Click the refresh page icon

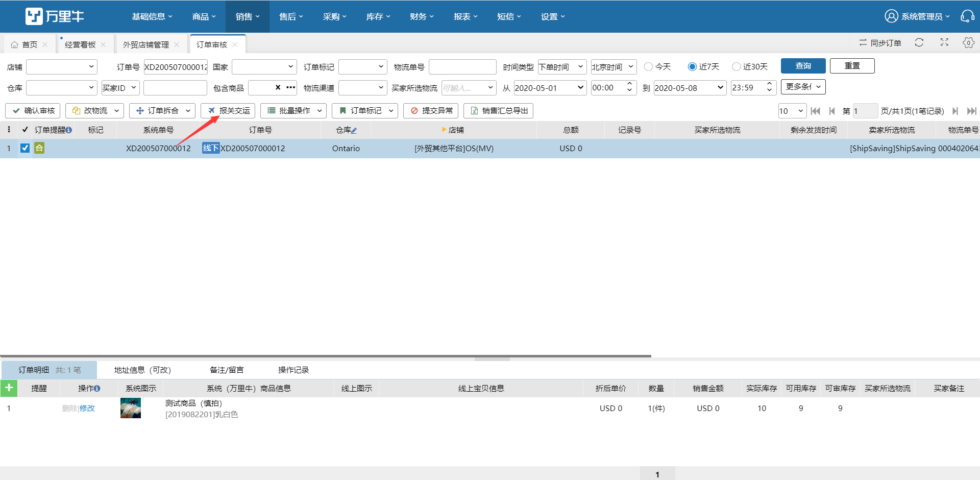coord(919,42)
